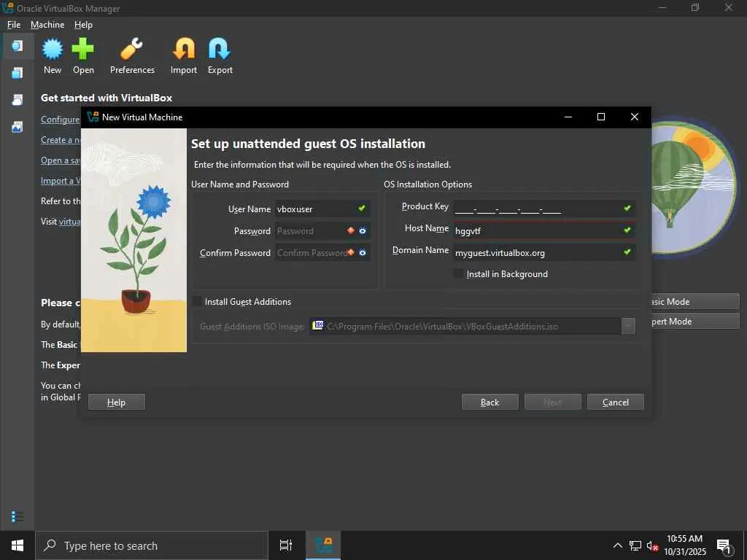Click the Guest Additions ISO disk icon
The image size is (747, 560).
coord(318,325)
